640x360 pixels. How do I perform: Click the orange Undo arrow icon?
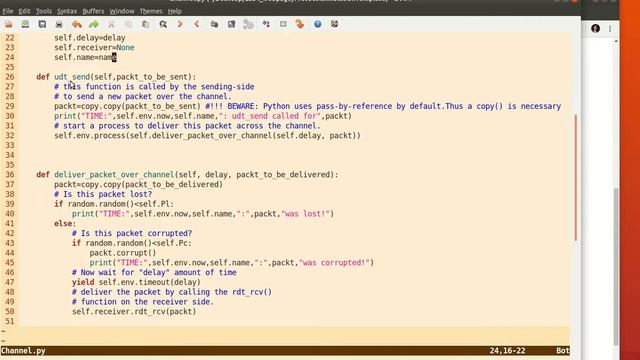[x=77, y=24]
